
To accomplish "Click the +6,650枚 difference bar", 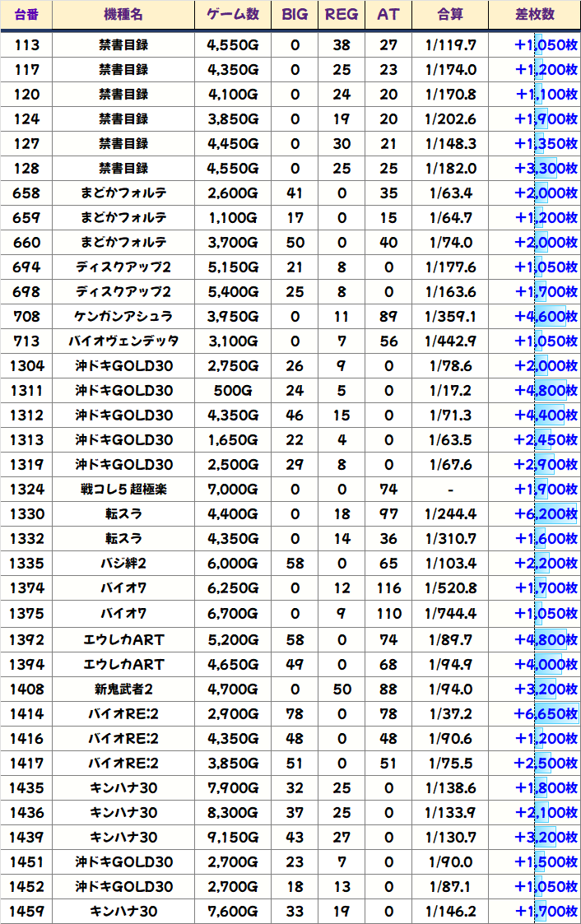I will (x=546, y=713).
